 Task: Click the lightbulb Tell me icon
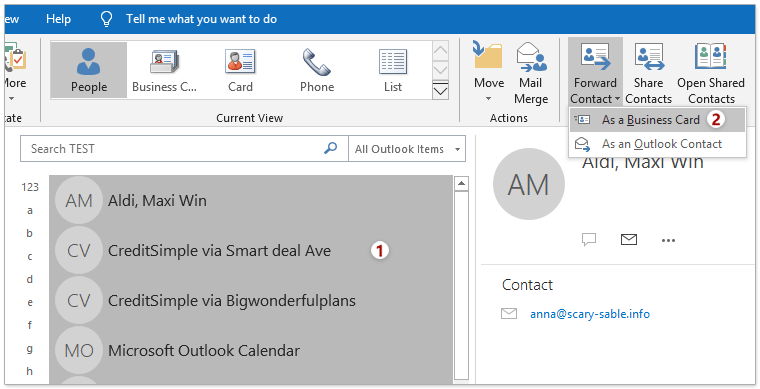(x=106, y=19)
